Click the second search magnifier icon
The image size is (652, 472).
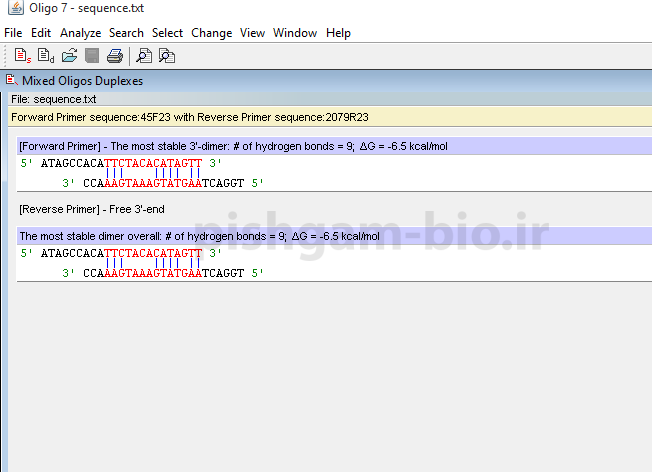[x=167, y=56]
